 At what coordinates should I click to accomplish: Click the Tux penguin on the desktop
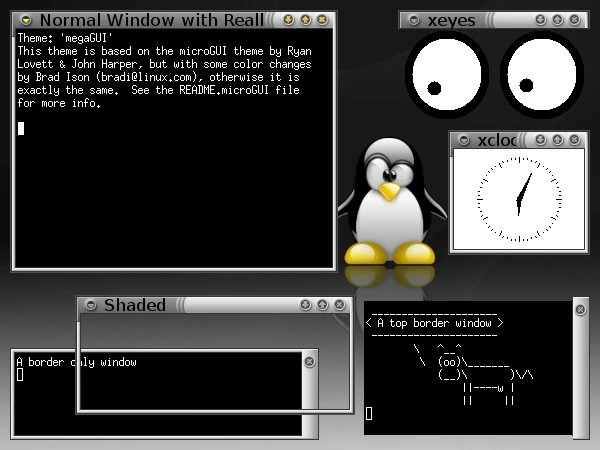pyautogui.click(x=391, y=202)
